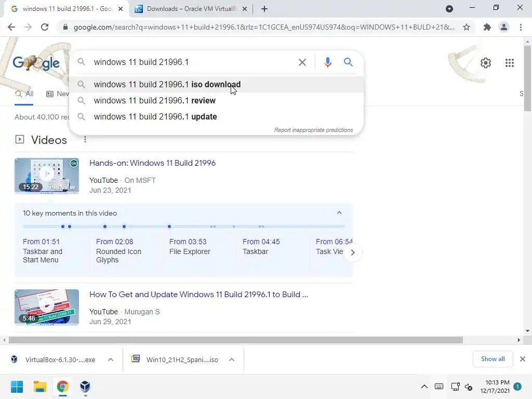Go to Google home via logo
The image size is (532, 399).
coord(36,63)
